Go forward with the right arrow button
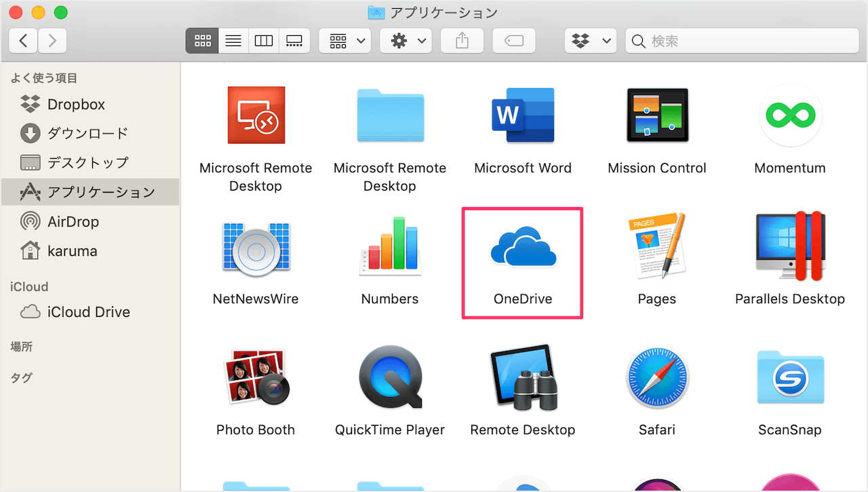 52,41
